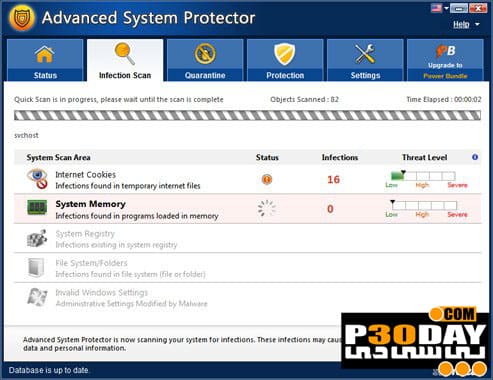
Task: Click the Quarantine bug icon
Action: coord(205,54)
